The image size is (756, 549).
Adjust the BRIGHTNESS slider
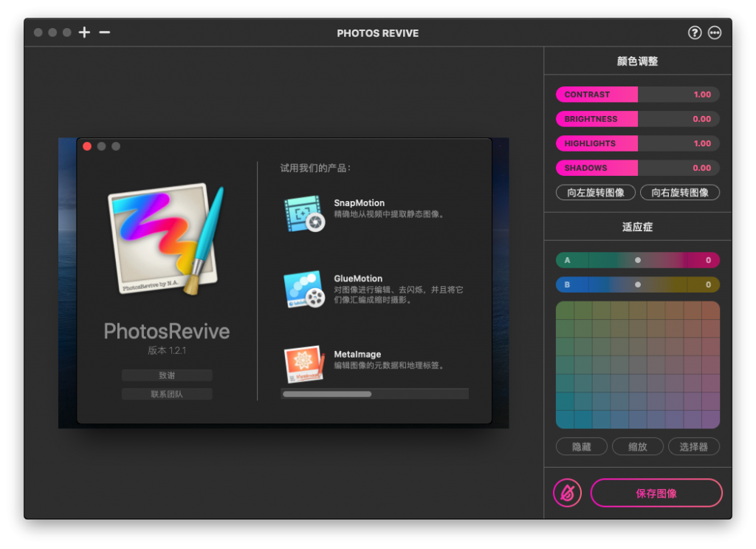coord(637,119)
